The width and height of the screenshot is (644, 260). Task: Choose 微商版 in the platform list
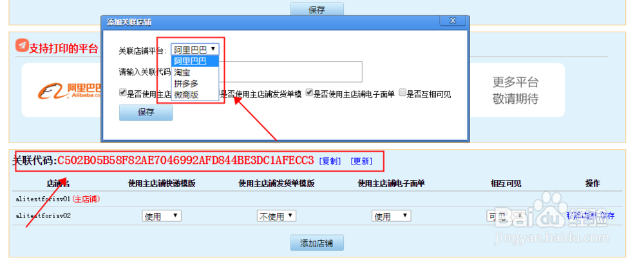pyautogui.click(x=195, y=95)
